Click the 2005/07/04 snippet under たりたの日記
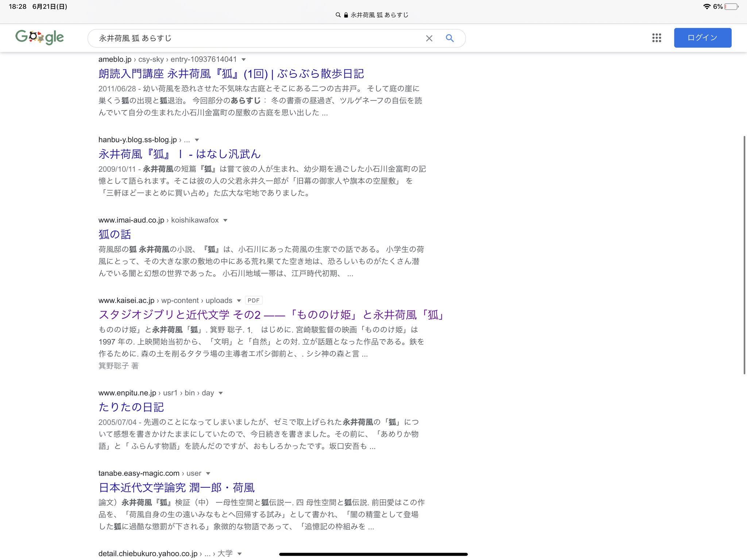 (x=259, y=434)
